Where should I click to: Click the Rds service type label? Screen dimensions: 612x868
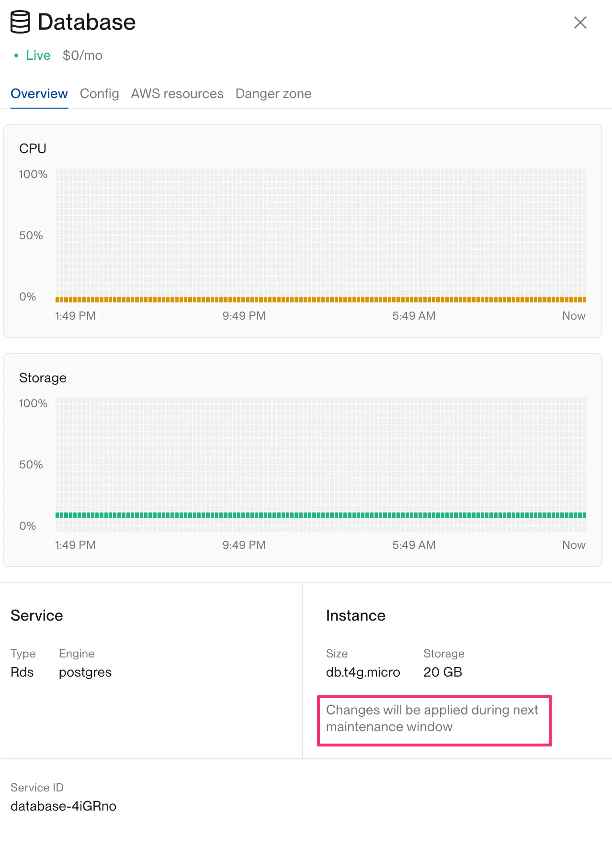click(x=22, y=672)
